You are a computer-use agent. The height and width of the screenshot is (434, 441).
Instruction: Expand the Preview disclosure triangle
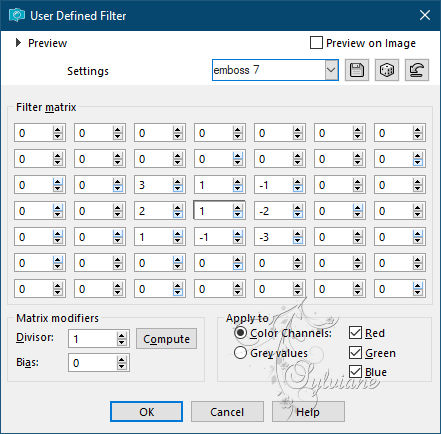click(18, 43)
